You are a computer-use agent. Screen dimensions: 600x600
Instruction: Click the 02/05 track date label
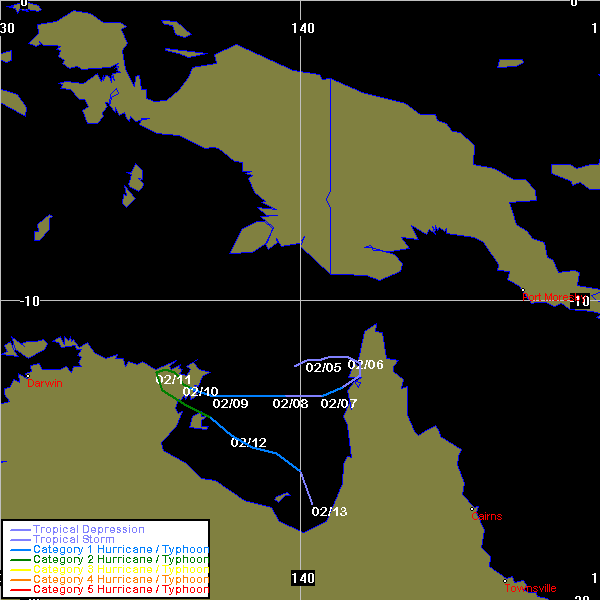pos(324,368)
